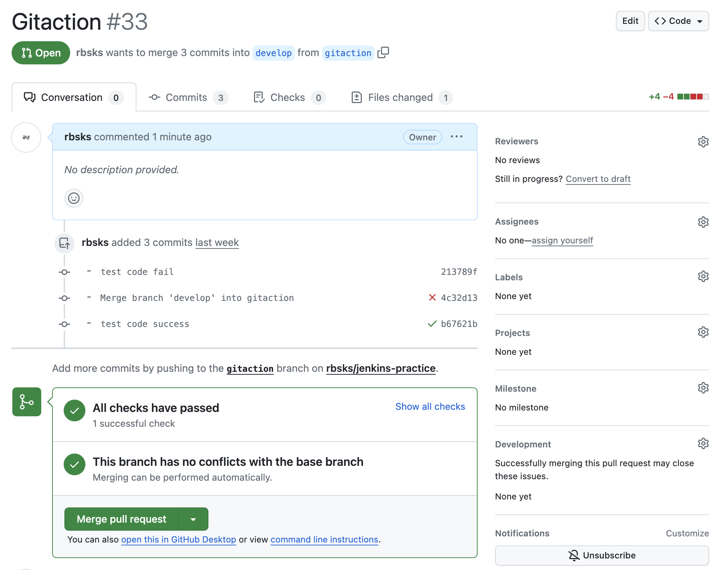Add an emoji reaction to comment

point(74,198)
